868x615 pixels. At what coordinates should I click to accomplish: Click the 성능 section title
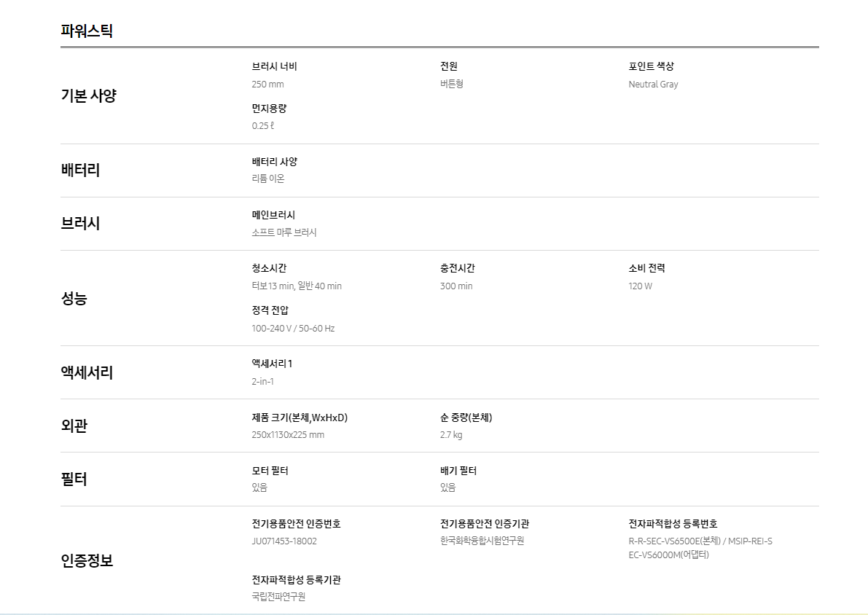coord(74,298)
